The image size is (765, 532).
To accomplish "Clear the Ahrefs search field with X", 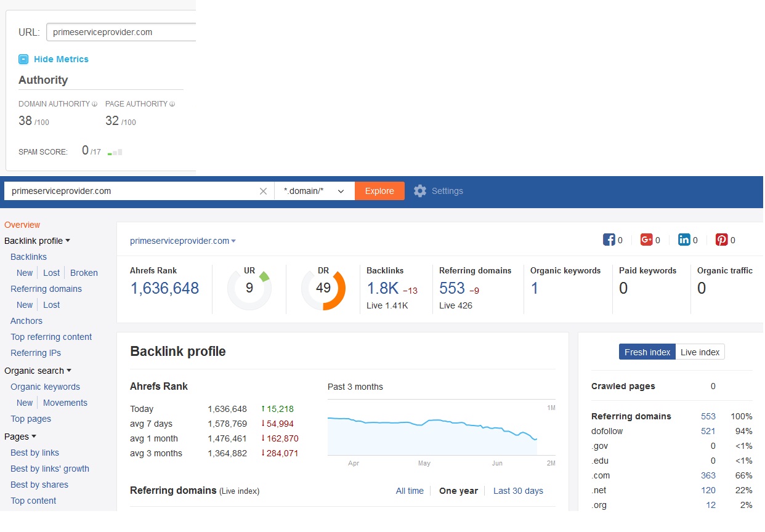I will click(x=263, y=191).
